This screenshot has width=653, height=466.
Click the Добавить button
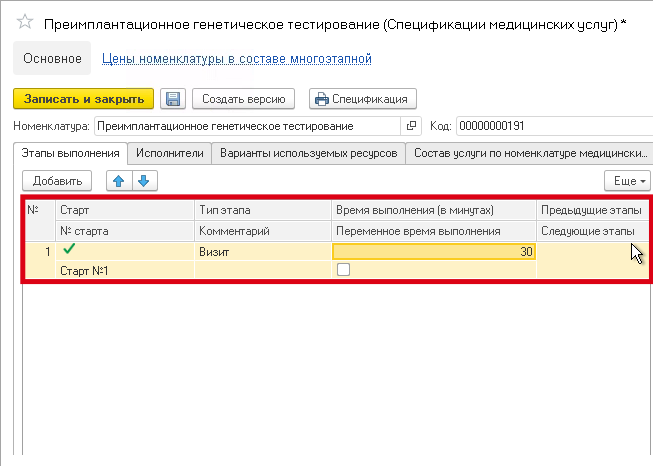[x=57, y=181]
